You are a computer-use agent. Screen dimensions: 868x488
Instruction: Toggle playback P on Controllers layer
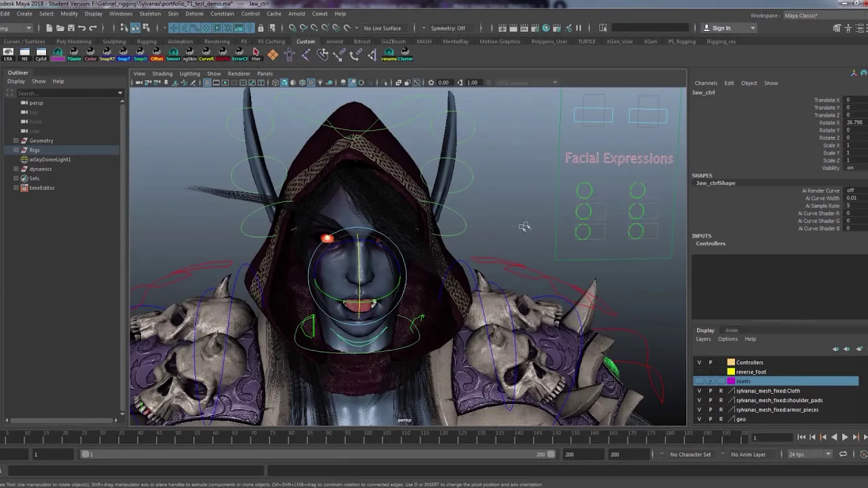[x=710, y=363]
